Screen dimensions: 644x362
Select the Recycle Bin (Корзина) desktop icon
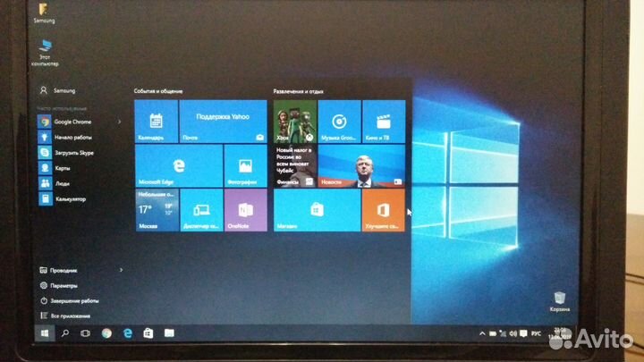[x=559, y=302]
